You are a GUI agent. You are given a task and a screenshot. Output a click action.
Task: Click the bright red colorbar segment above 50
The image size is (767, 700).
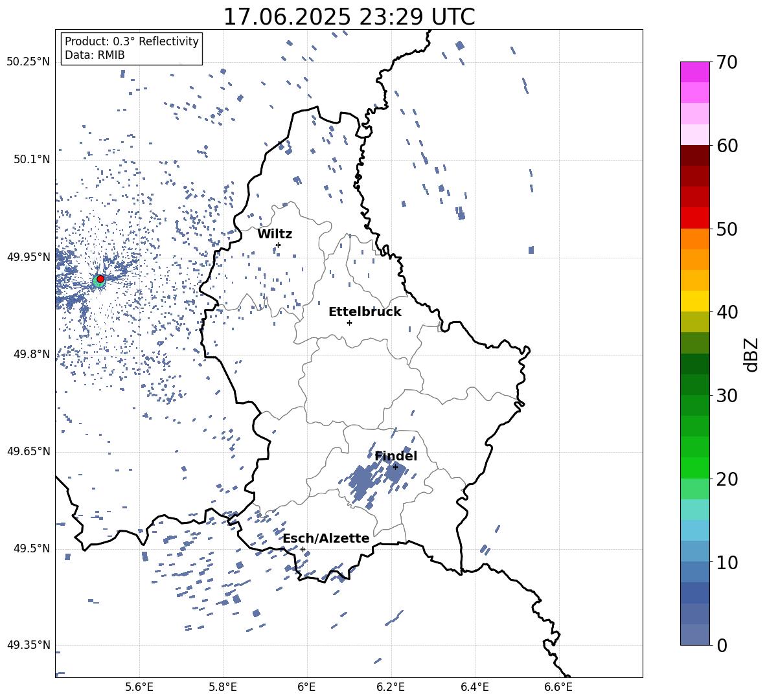[695, 218]
